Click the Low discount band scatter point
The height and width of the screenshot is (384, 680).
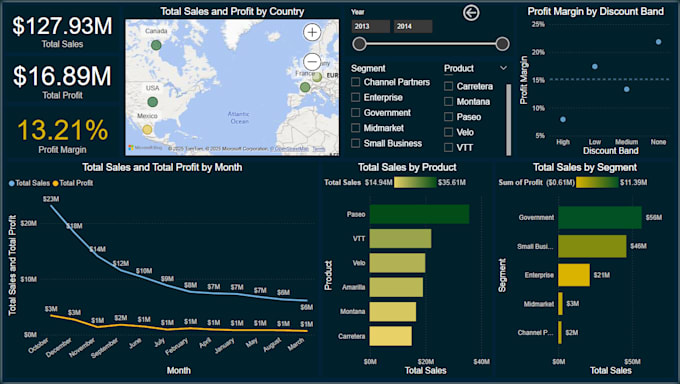(595, 66)
